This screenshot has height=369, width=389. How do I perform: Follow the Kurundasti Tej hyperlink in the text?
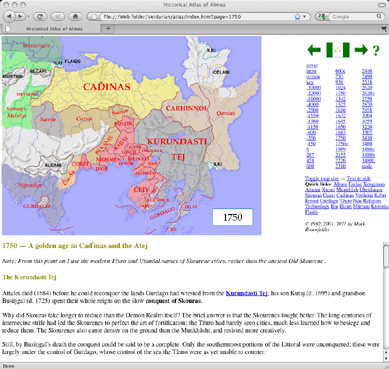coord(247,293)
